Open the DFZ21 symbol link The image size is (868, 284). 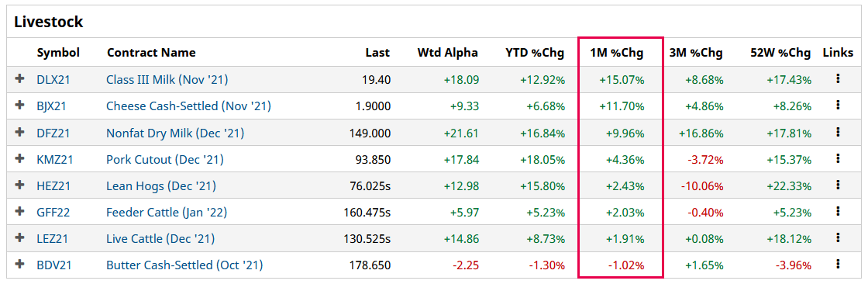click(x=52, y=133)
